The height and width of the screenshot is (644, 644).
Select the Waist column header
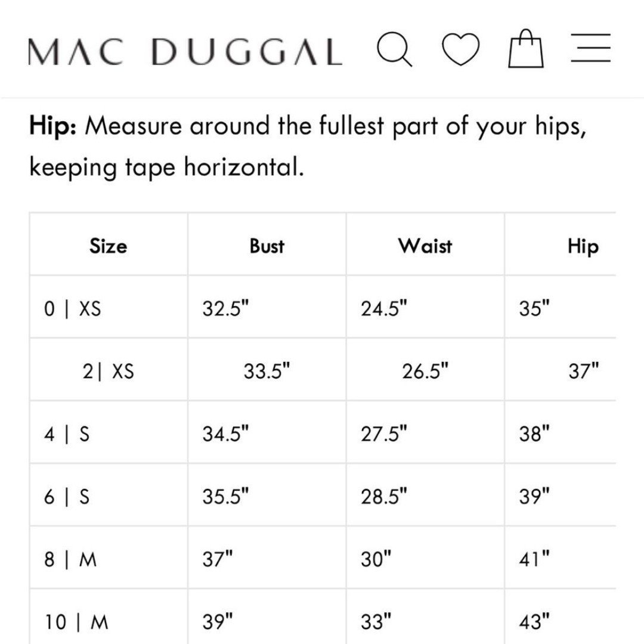pos(425,246)
